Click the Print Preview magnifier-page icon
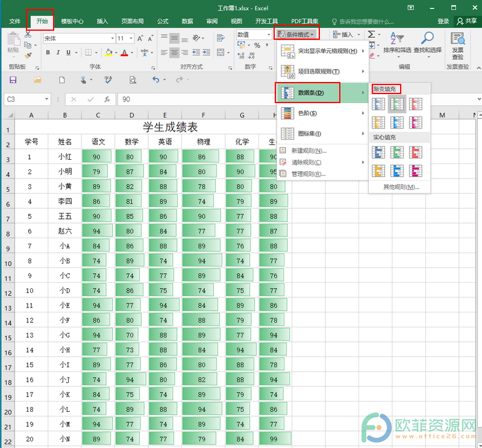This screenshot has width=482, height=448. tap(133, 80)
